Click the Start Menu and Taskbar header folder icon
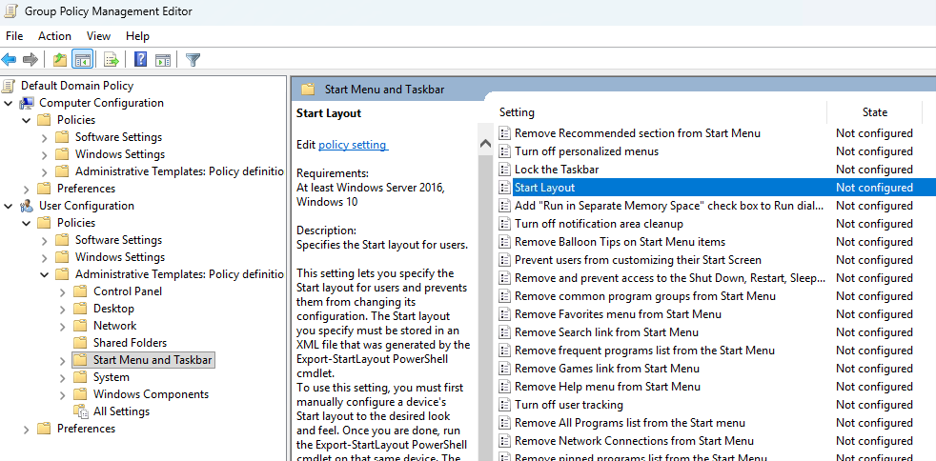The image size is (936, 461). 308,90
